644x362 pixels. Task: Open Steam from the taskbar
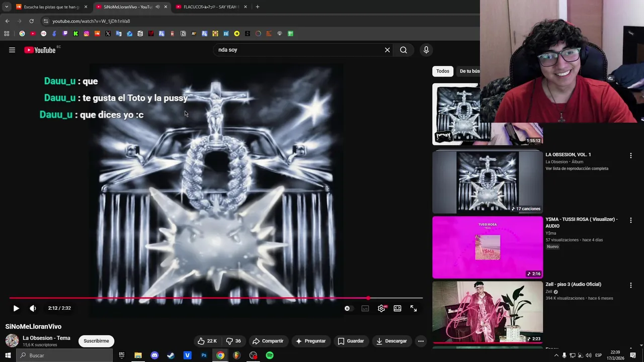pos(171,355)
